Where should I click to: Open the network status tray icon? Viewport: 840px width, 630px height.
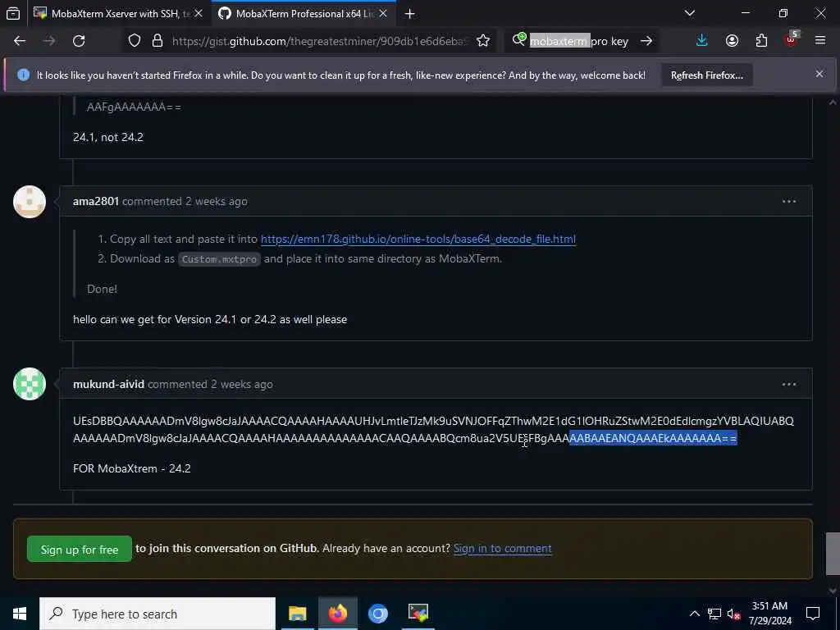pyautogui.click(x=714, y=614)
